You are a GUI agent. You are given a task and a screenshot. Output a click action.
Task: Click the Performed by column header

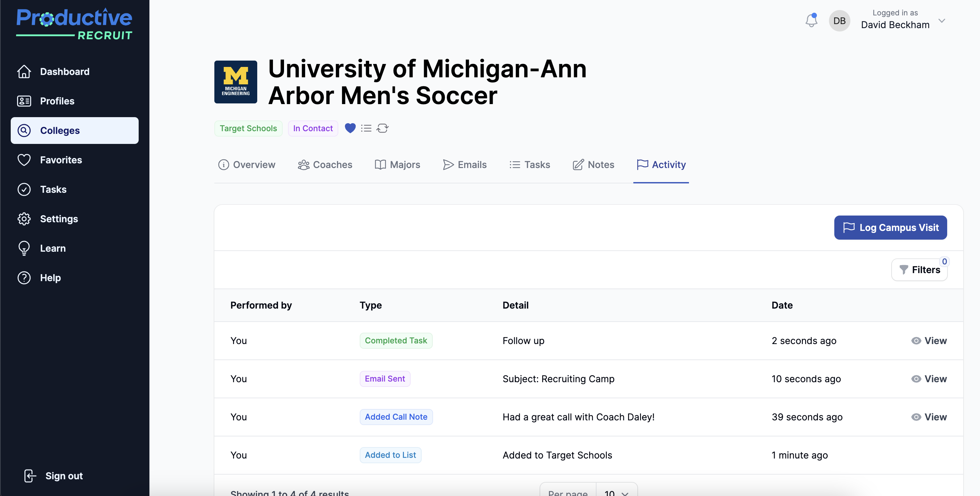261,305
